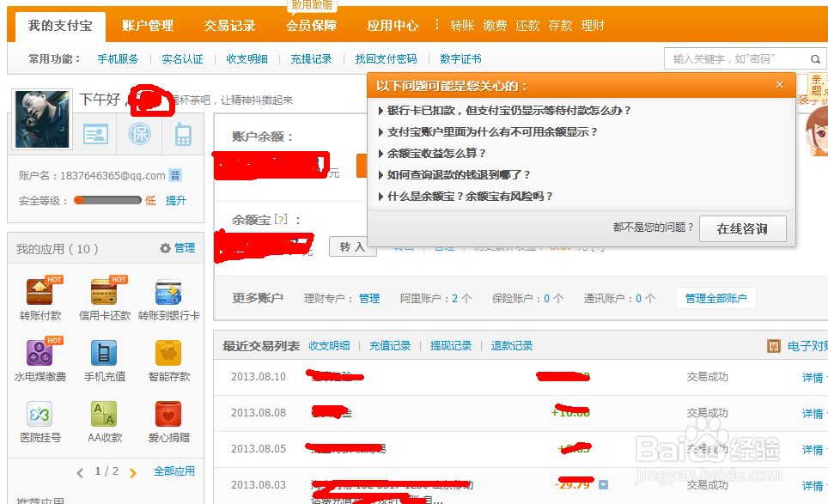This screenshot has height=504, width=828.
Task: Close the 以下问题可能是您关心的 popup
Action: pyautogui.click(x=779, y=85)
